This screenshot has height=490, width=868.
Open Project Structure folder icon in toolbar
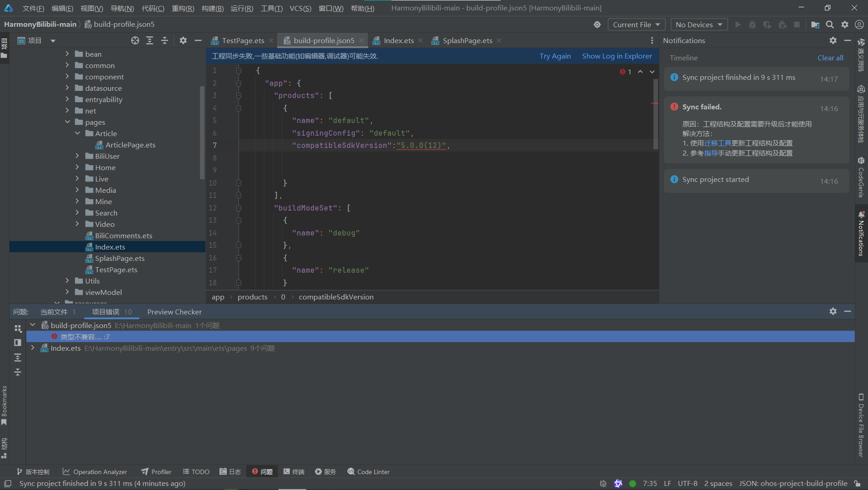pyautogui.click(x=815, y=24)
